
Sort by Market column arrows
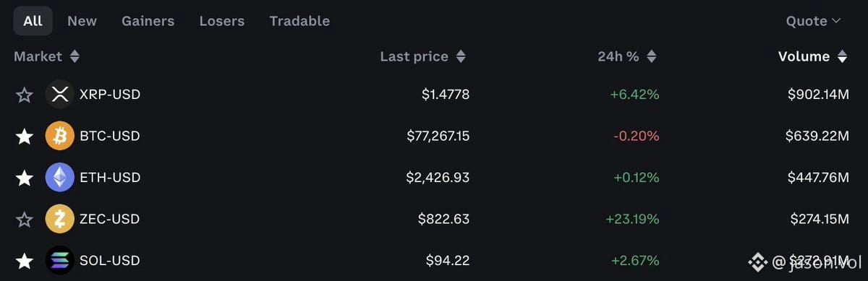[75, 56]
